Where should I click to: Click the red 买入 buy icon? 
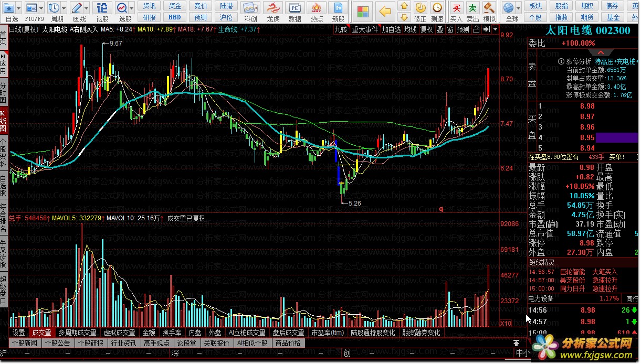pos(457,8)
